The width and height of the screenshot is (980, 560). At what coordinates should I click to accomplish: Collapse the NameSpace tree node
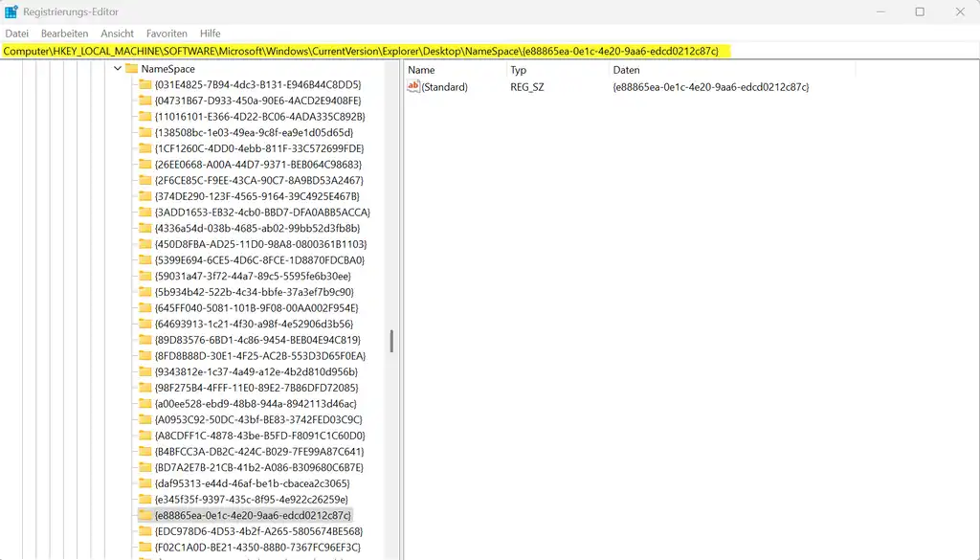pos(118,69)
